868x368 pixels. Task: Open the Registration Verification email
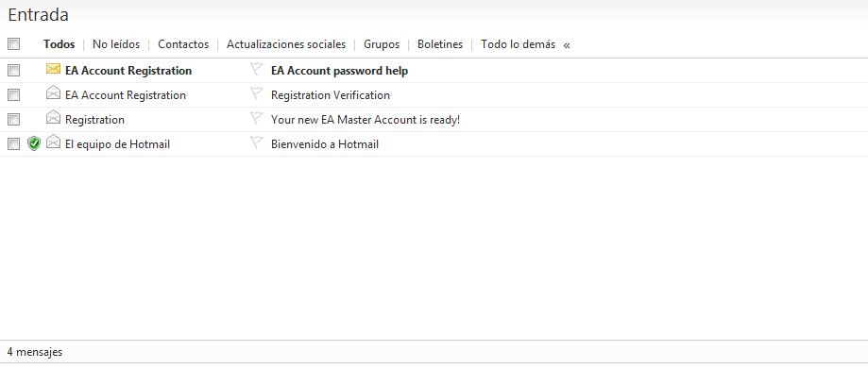[331, 95]
